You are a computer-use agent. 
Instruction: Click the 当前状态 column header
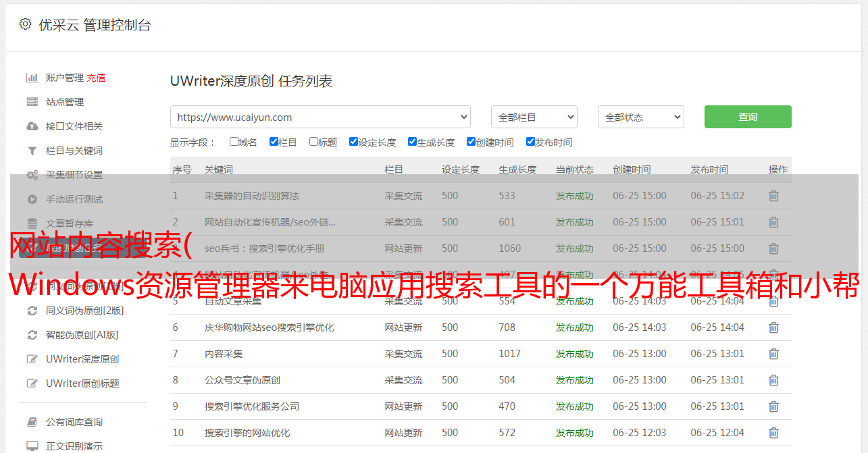[575, 169]
